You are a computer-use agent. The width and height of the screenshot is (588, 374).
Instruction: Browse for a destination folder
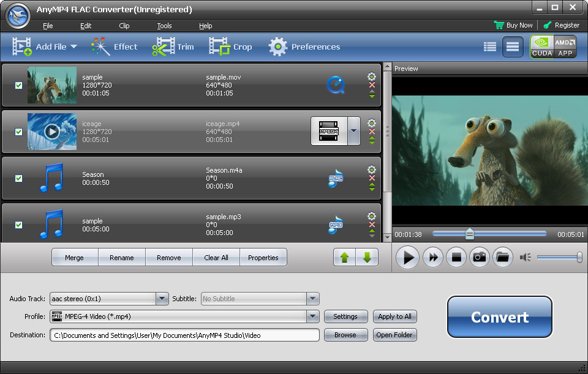tap(345, 335)
